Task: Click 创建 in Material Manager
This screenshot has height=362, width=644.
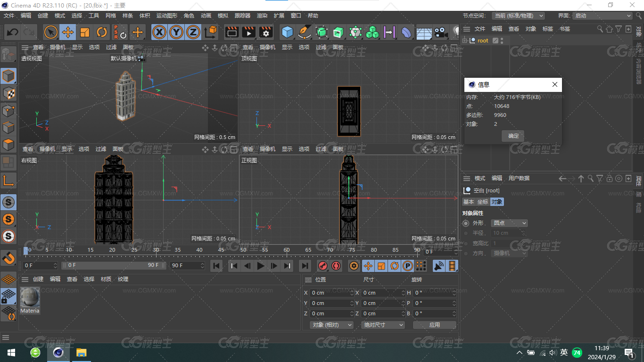Action: tap(38, 279)
